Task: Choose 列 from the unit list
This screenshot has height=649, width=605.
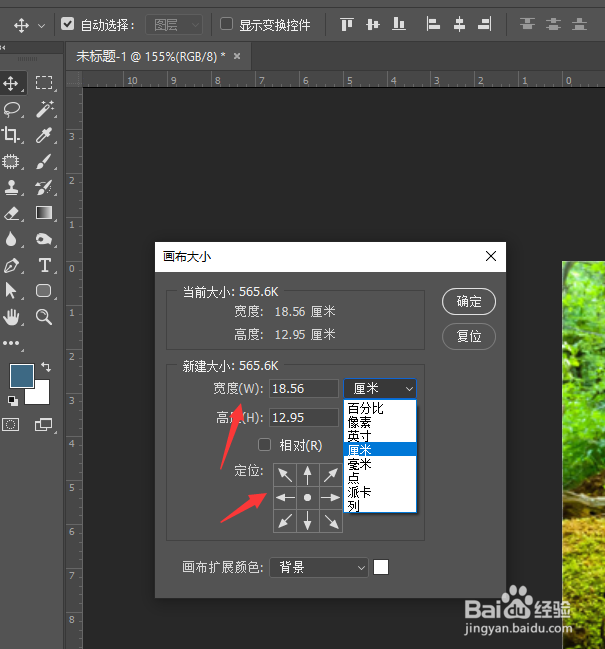Action: coord(380,506)
